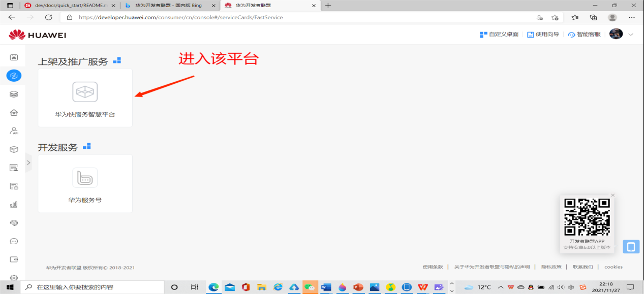Open the 隐私政策 footer link
Viewport: 644px width, 294px height.
click(x=551, y=267)
